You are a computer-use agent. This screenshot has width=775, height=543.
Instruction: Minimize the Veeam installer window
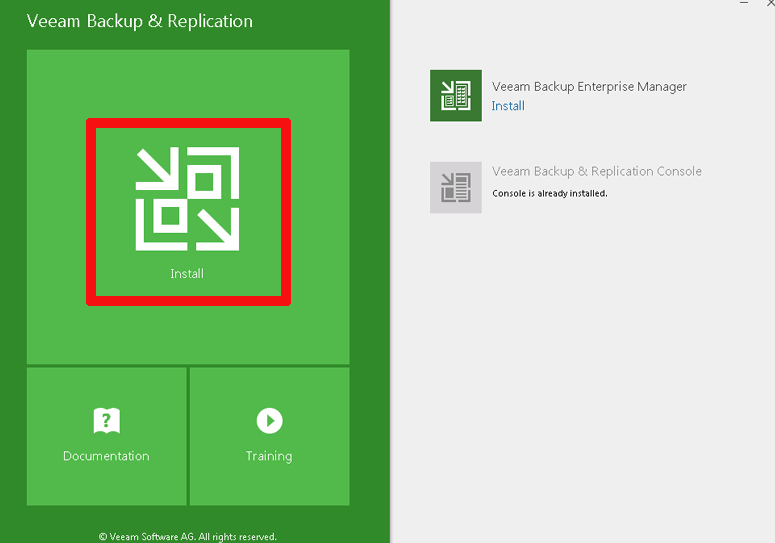pyautogui.click(x=744, y=2)
